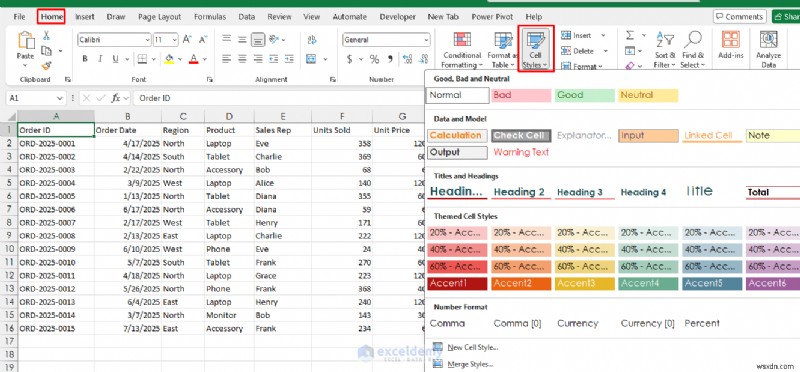This screenshot has width=800, height=372.
Task: Expand the Delete cells dropdown
Action: coord(605,51)
